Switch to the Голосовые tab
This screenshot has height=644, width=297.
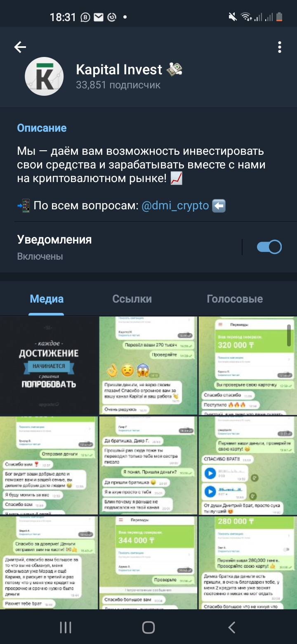235,299
